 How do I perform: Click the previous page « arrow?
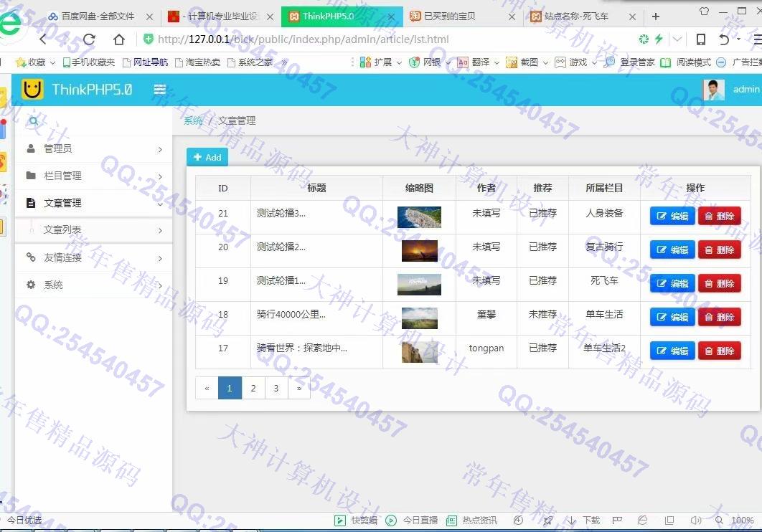pyautogui.click(x=207, y=388)
